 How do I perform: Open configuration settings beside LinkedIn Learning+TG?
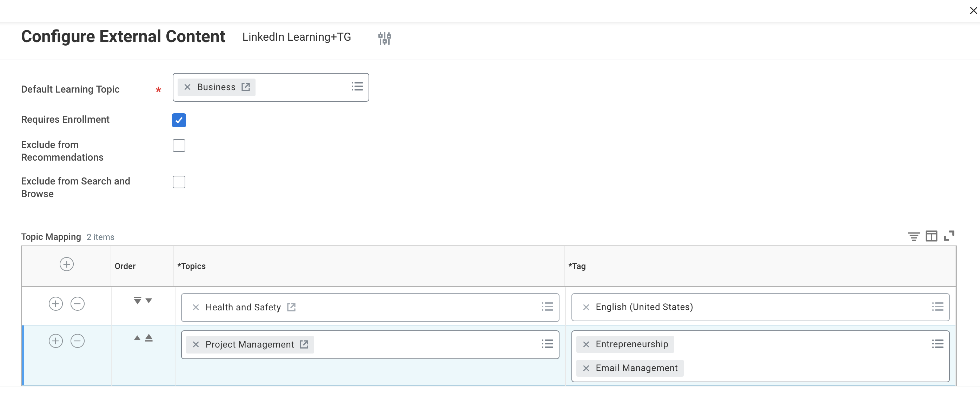click(384, 38)
